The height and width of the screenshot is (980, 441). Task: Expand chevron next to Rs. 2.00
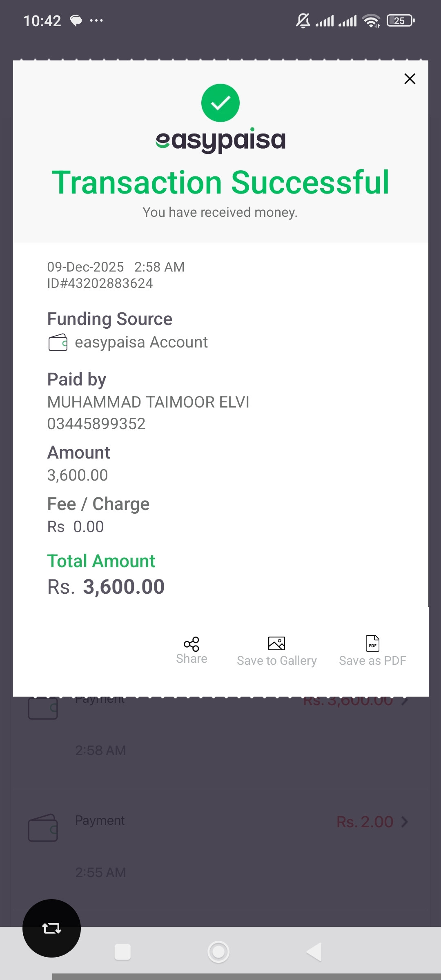[405, 822]
